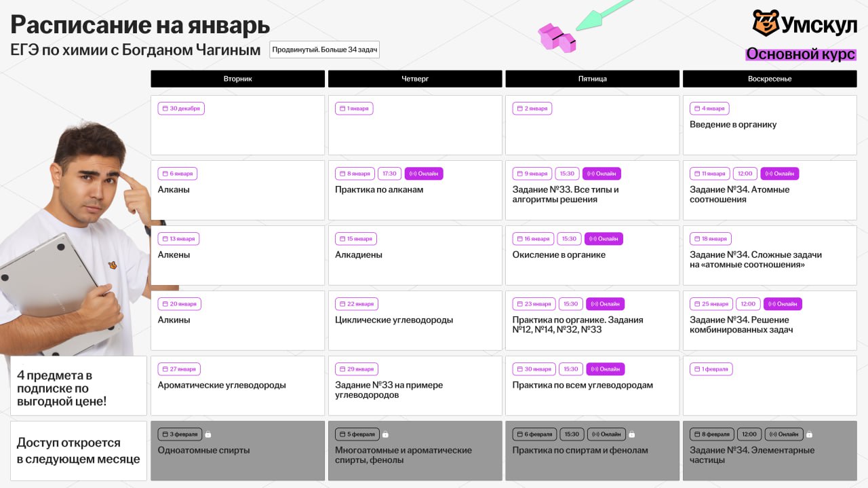This screenshot has height=488, width=868.
Task: Open Введение в органику lesson card
Action: [769, 125]
